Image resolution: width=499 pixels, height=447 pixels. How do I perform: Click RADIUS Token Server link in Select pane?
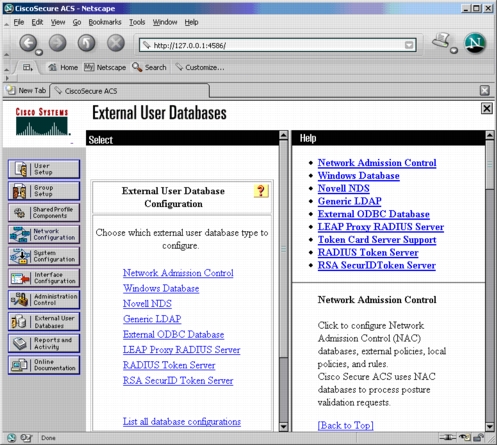(x=169, y=366)
